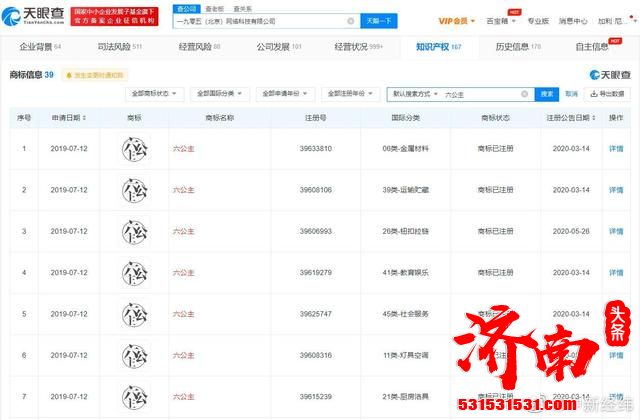Open trademark image for registration 39608316
This screenshot has height=420, width=640.
click(x=135, y=356)
